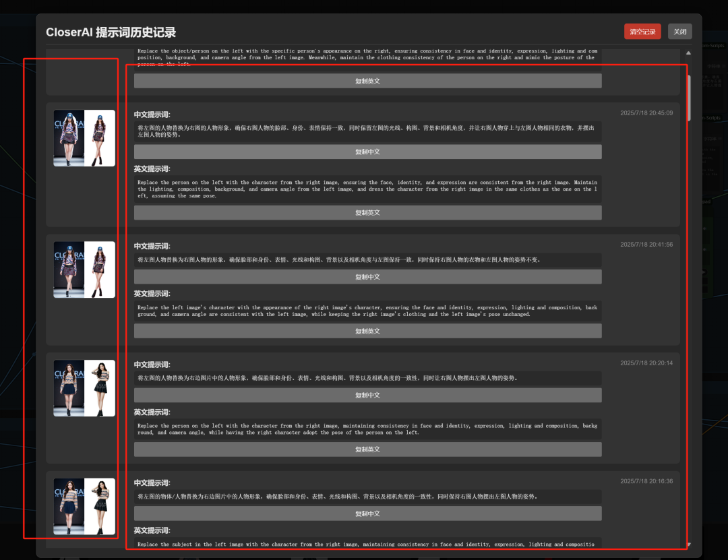Click timestamp 2025/7/18 20:20:14
728x560 pixels.
[646, 363]
